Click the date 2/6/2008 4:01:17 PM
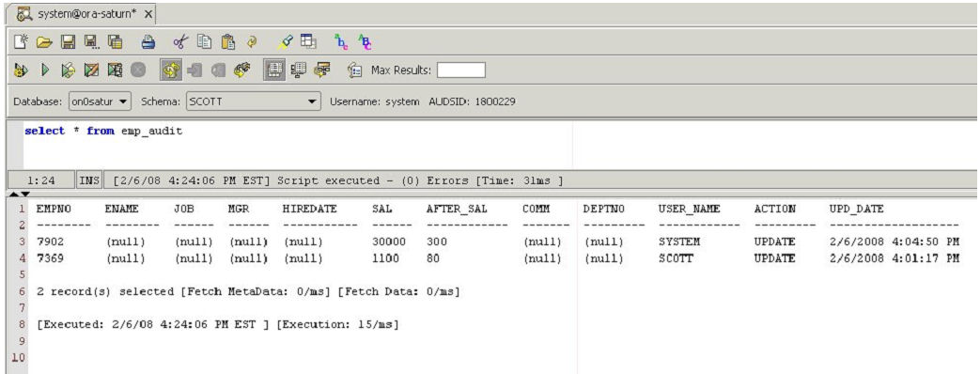 894,257
